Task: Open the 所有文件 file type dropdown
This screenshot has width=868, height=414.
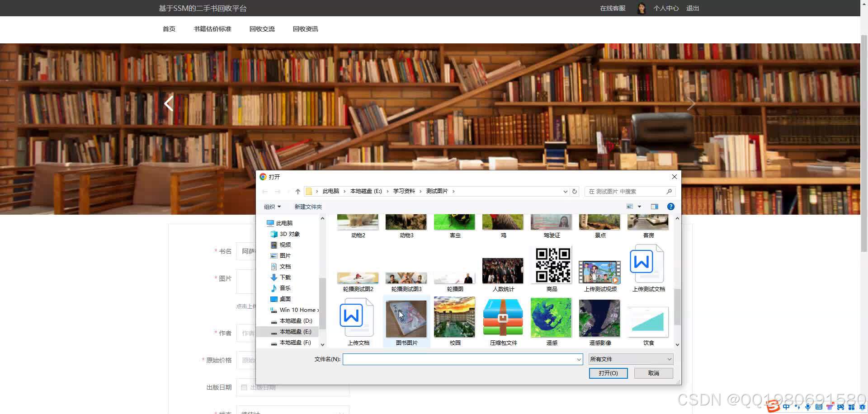Action: pyautogui.click(x=631, y=359)
